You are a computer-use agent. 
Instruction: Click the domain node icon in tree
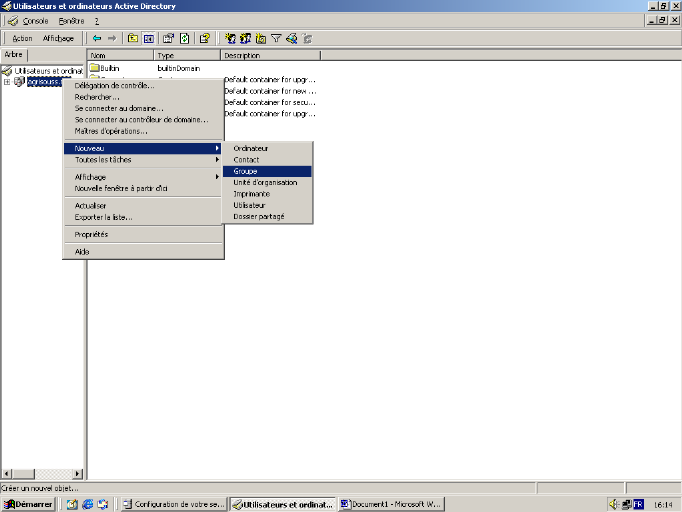click(19, 81)
